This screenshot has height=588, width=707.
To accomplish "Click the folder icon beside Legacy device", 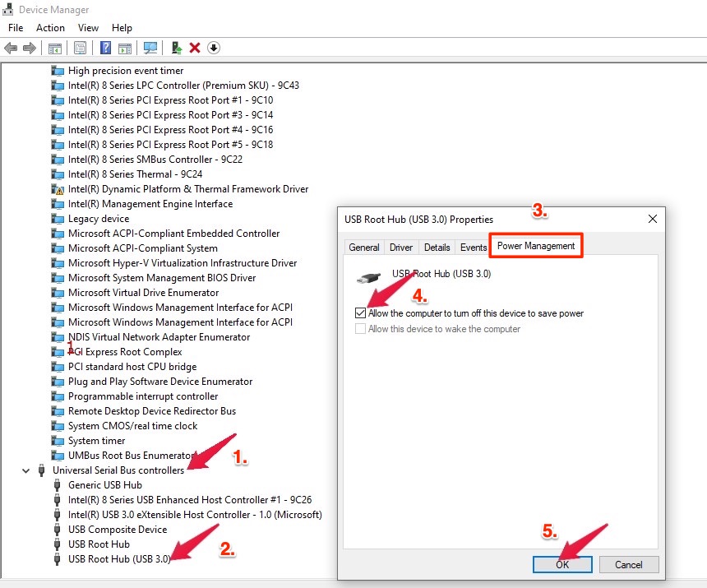I will [x=58, y=219].
